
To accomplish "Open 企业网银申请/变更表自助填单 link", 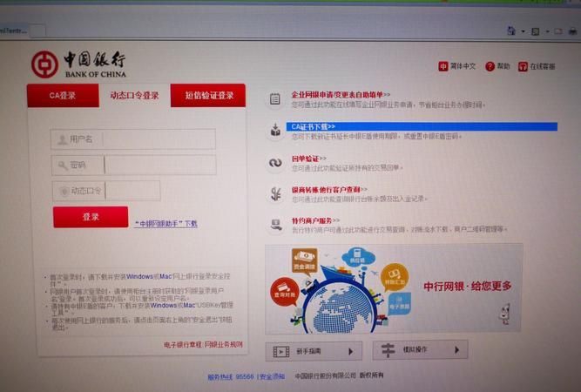I will click(x=341, y=95).
